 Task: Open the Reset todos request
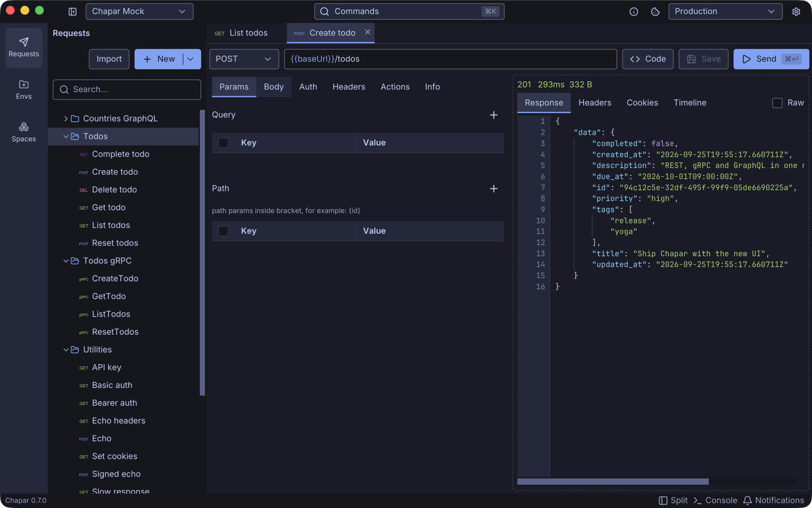[124, 243]
